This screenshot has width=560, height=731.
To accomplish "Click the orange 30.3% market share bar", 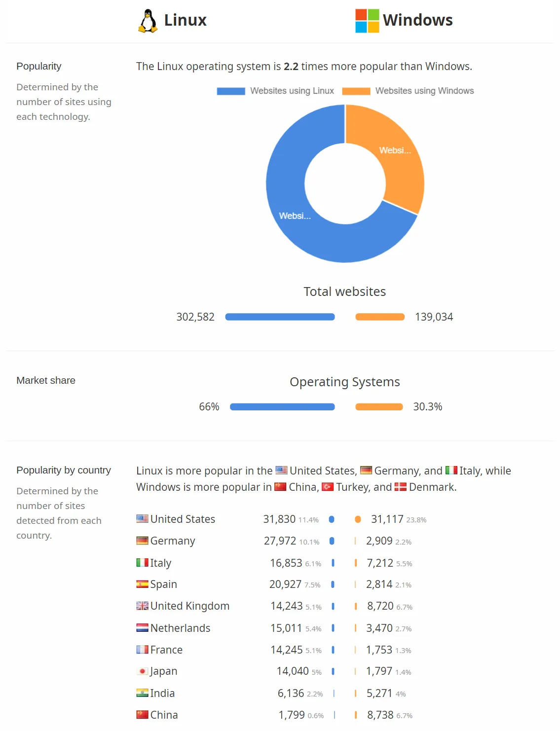I will click(x=379, y=407).
